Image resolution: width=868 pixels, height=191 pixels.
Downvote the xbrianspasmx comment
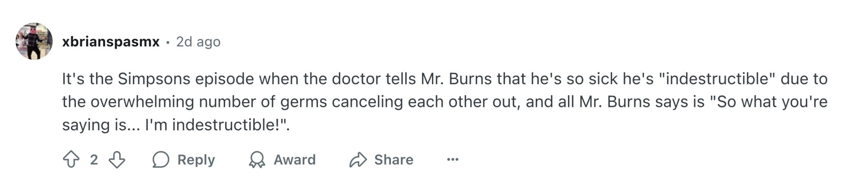[117, 159]
